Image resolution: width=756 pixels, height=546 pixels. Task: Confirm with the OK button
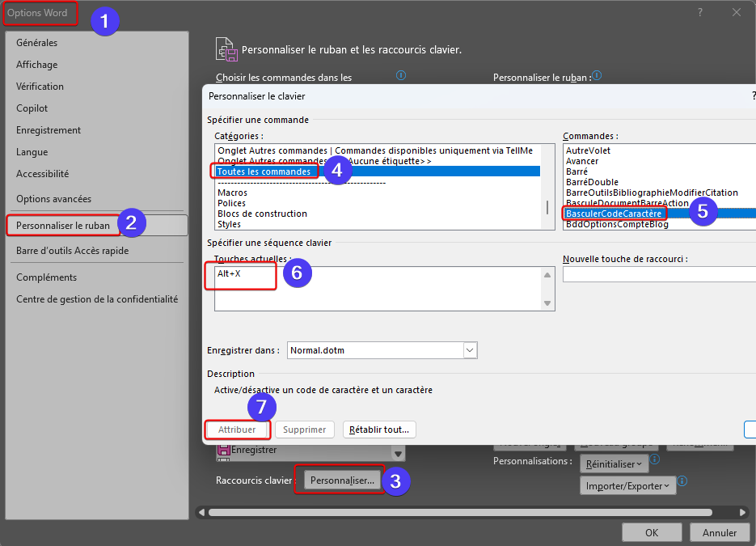(x=652, y=532)
